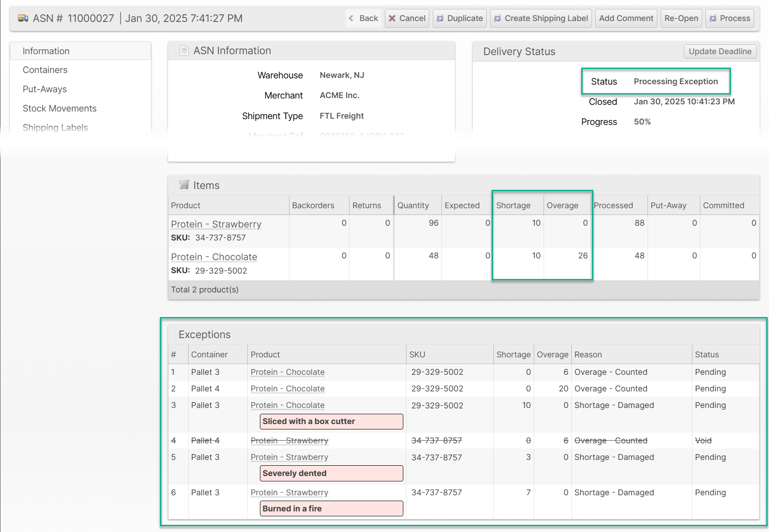Click Create Shipping Label button
Screen dimensions: 769x532
(540, 18)
